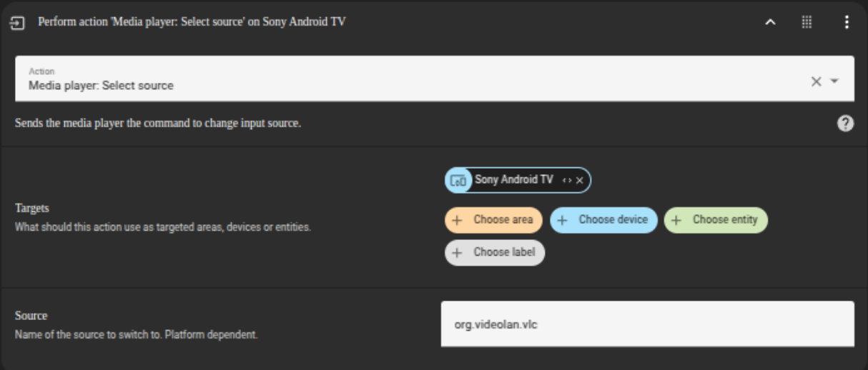The width and height of the screenshot is (868, 370).
Task: Clear the selected action with the X
Action: click(816, 81)
